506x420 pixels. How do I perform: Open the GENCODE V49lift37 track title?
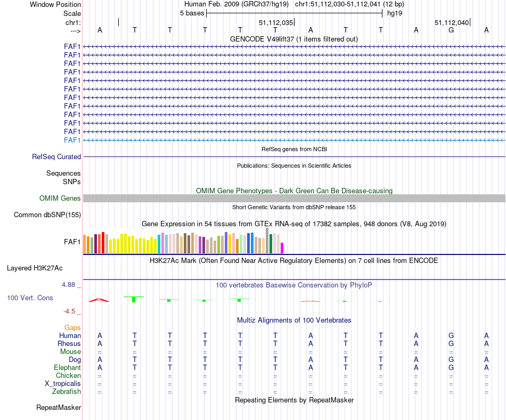pos(293,39)
